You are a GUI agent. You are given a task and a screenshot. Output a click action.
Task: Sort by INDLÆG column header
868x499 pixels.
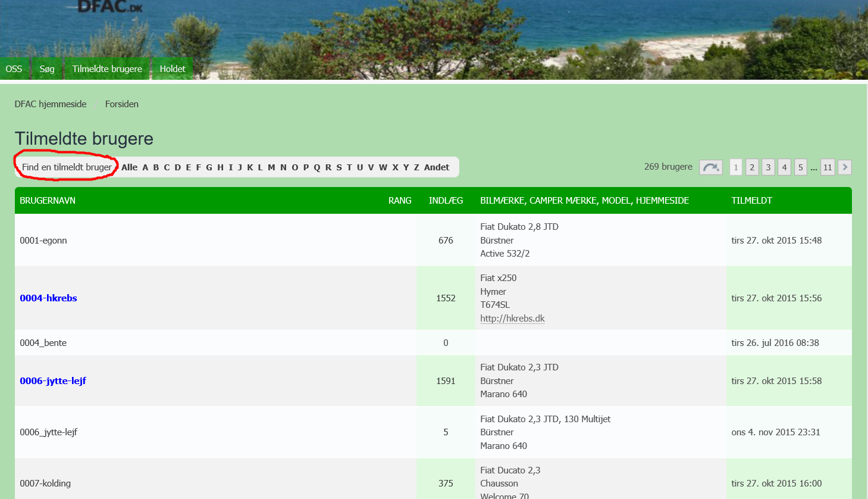click(x=446, y=201)
